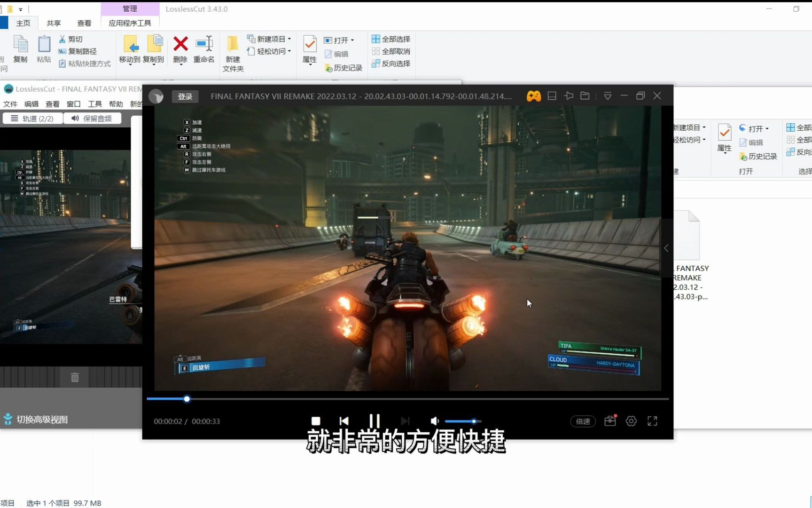Open 复制到 copy to dropdown
This screenshot has width=812, height=508.
[153, 50]
